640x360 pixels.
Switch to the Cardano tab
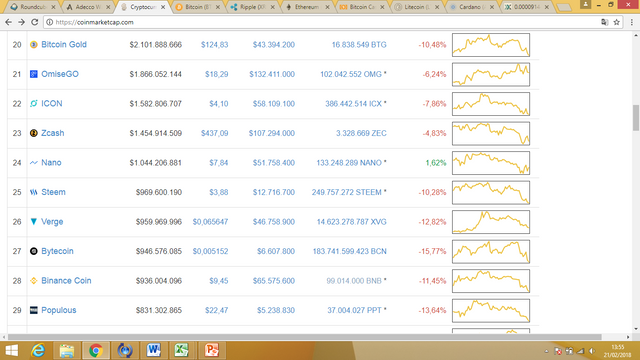click(471, 7)
